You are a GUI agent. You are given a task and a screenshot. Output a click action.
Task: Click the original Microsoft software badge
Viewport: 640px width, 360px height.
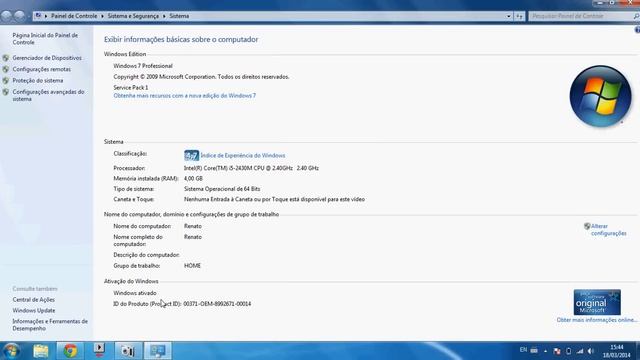coord(597,302)
